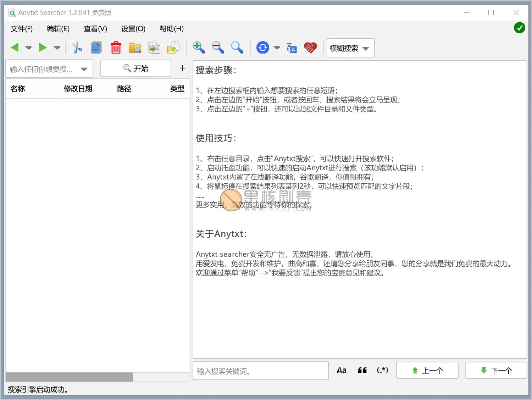Click the 上一个 previous match button
The image size is (532, 400).
[427, 371]
